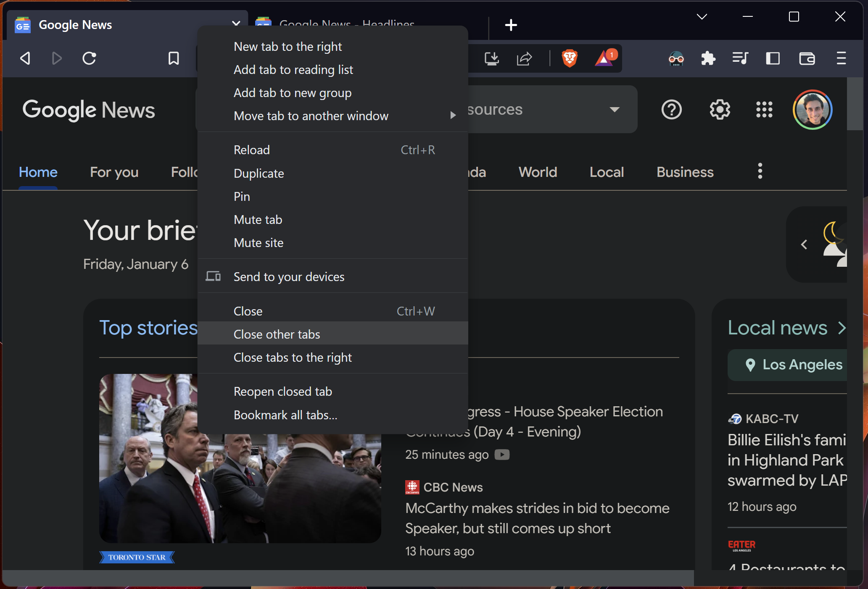
Task: Open the share page icon
Action: pyautogui.click(x=524, y=58)
